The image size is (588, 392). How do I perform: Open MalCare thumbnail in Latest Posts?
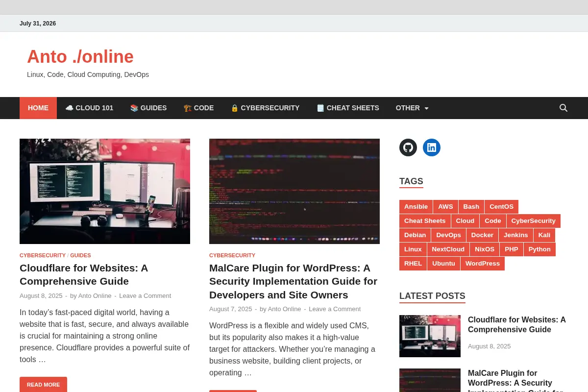(430, 380)
